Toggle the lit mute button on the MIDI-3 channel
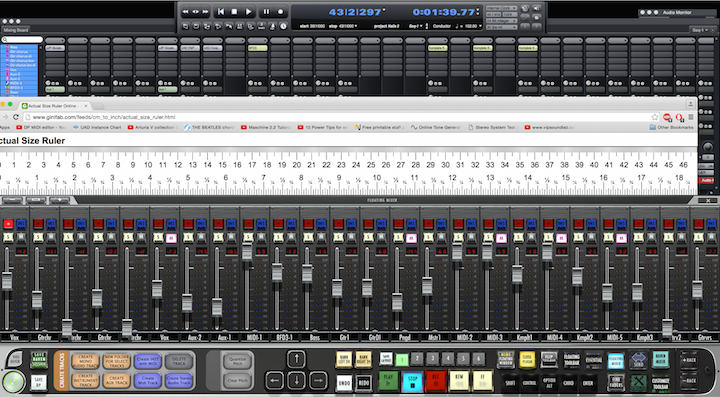Screen dimensions: 720x397 tap(501, 238)
